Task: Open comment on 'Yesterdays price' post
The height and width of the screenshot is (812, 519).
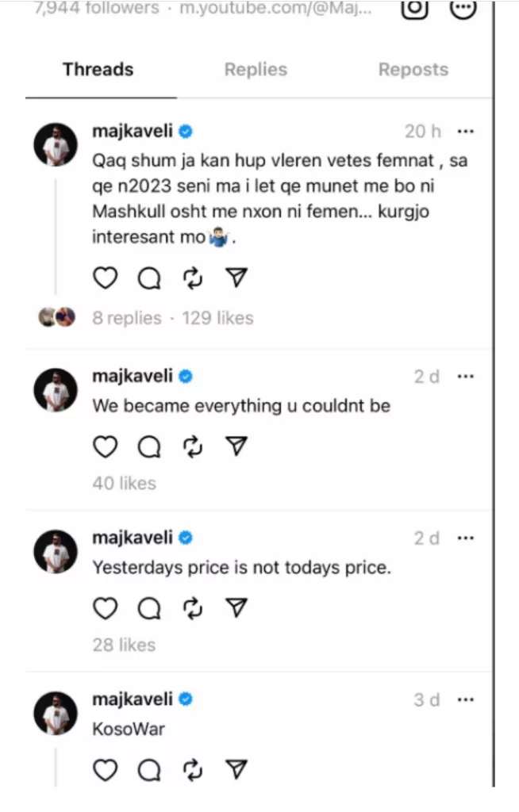Action: [149, 608]
